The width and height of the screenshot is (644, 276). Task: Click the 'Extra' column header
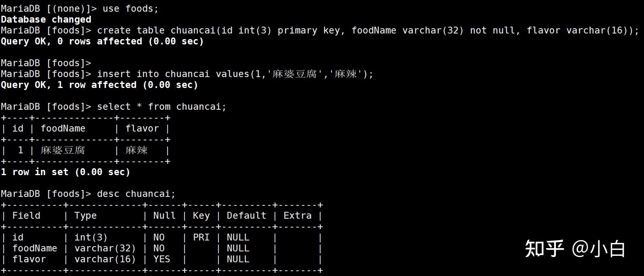pos(298,215)
